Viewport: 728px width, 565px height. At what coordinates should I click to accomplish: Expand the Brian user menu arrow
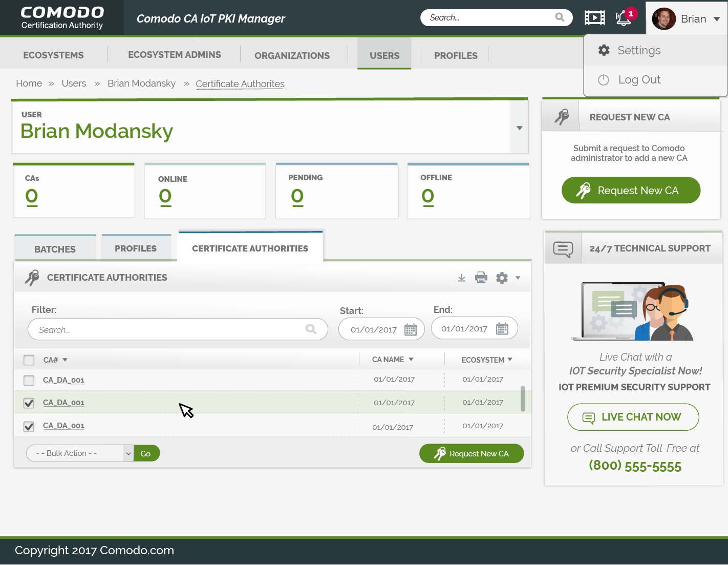(x=717, y=19)
